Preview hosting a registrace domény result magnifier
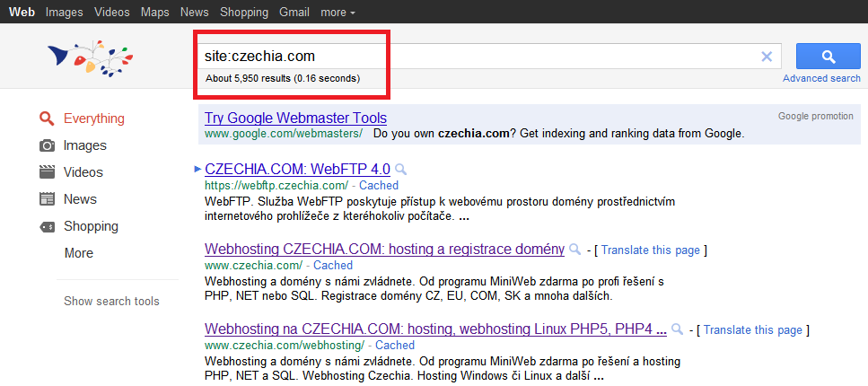This screenshot has width=868, height=386. click(x=575, y=250)
